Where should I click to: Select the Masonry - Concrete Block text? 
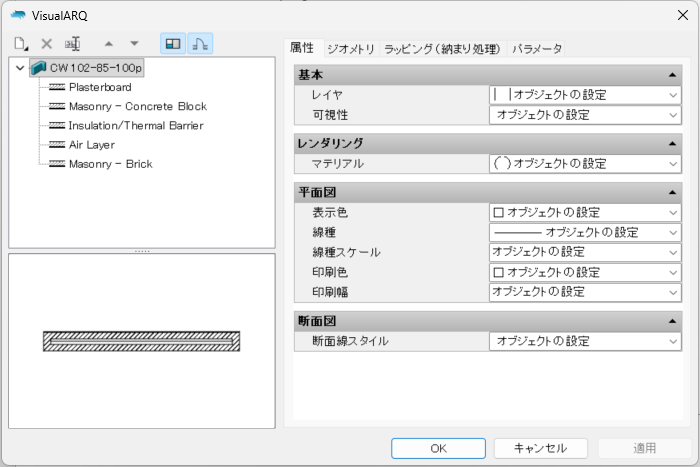[138, 106]
